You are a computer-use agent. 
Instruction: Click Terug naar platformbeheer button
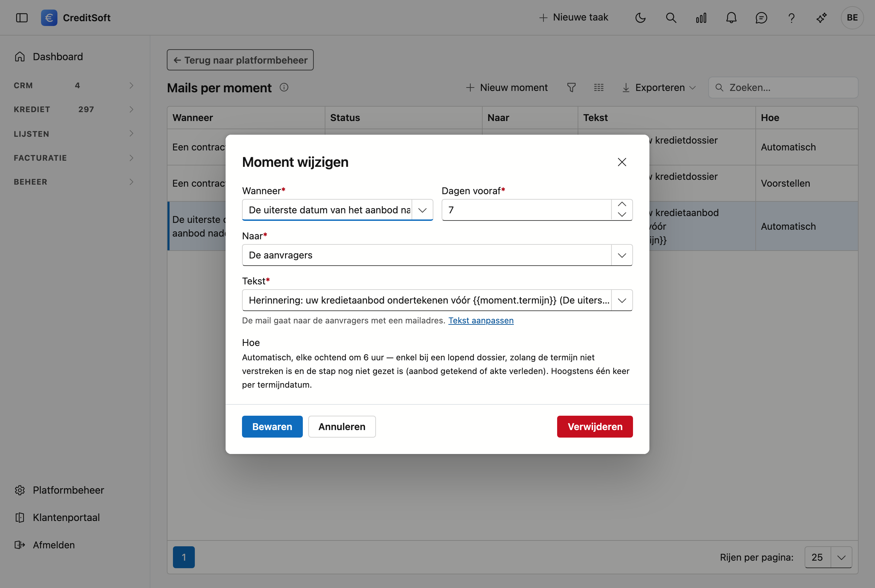pyautogui.click(x=240, y=60)
